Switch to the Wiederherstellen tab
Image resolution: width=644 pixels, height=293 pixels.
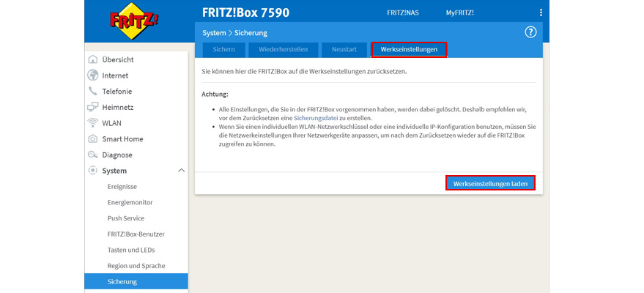click(283, 50)
